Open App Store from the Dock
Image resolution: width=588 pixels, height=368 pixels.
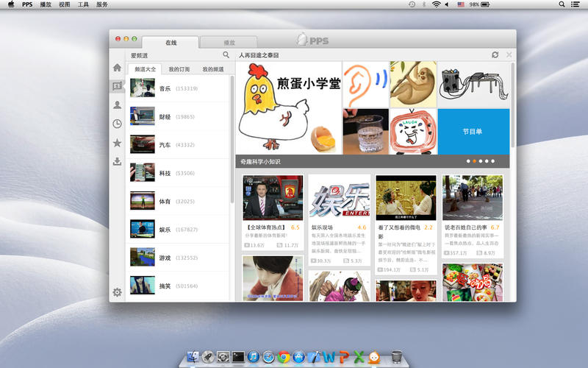298,357
